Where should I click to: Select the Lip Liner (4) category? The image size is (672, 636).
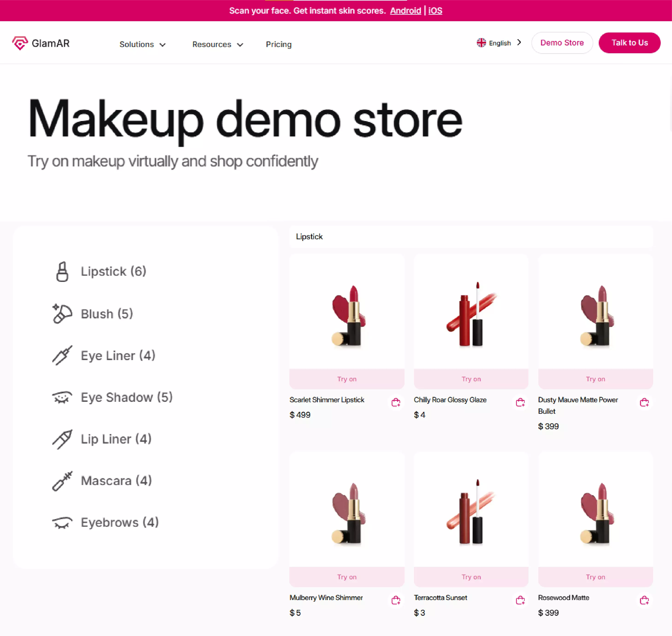[x=116, y=439]
